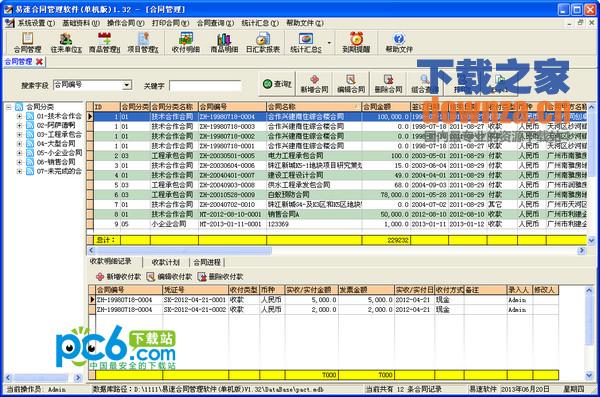This screenshot has width=600, height=397.
Task: Select 04-大型合同 in category tree
Action: tap(56, 144)
